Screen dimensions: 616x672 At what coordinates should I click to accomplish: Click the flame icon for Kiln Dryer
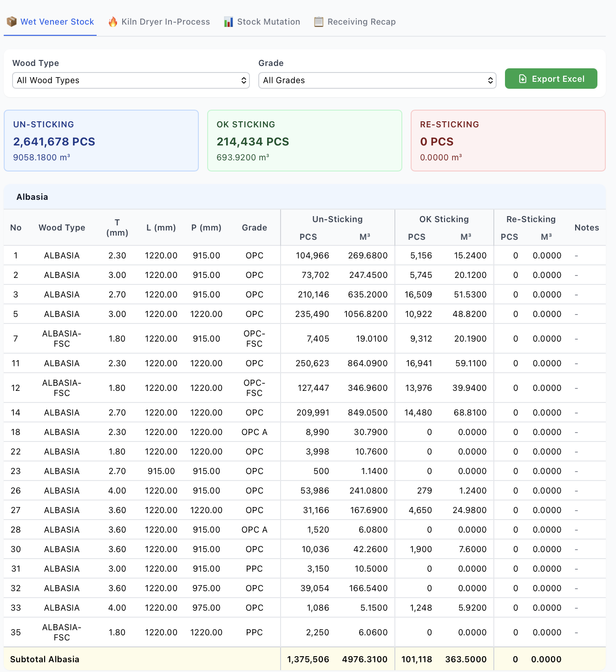113,22
